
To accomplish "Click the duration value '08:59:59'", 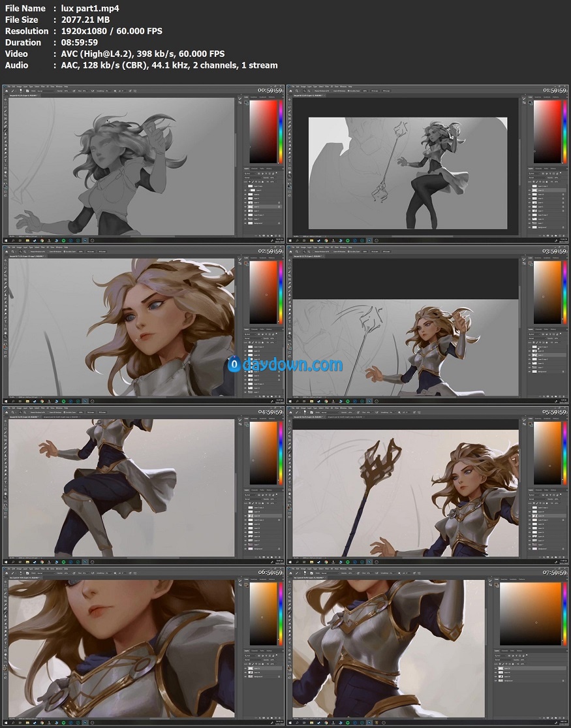I will pyautogui.click(x=80, y=42).
